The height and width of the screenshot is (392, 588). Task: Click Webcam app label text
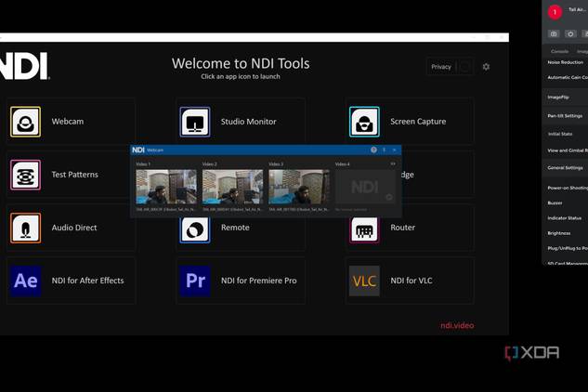point(68,122)
